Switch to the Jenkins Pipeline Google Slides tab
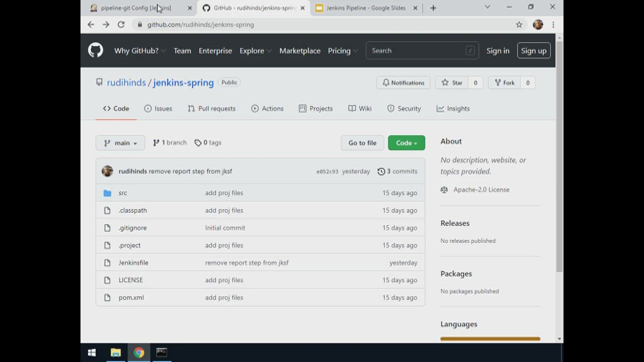Image resolution: width=644 pixels, height=362 pixels. 366,8
